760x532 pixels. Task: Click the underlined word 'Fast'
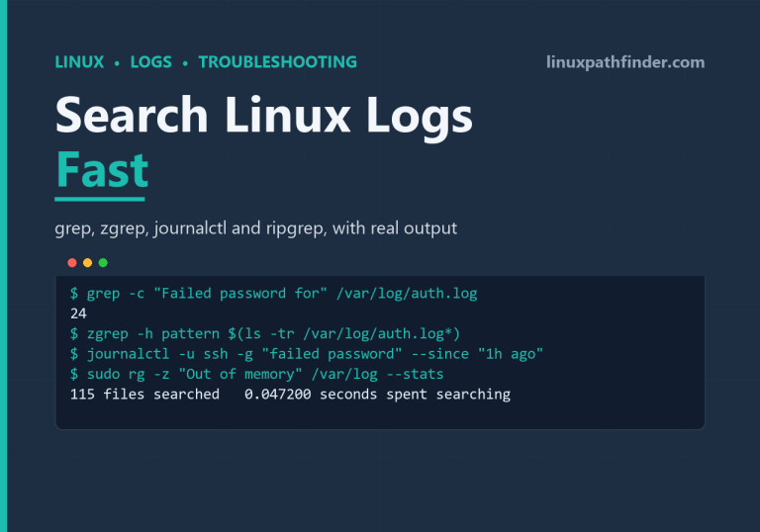pyautogui.click(x=102, y=170)
